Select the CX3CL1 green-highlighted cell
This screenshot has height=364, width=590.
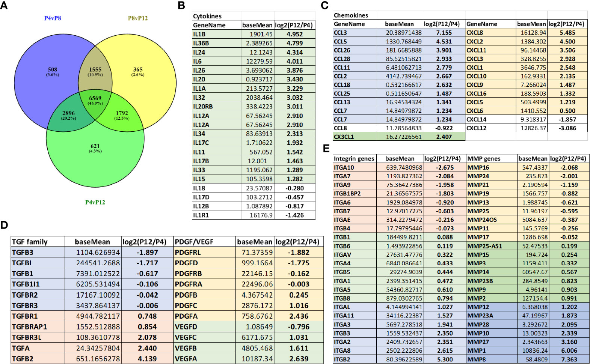tap(355, 137)
